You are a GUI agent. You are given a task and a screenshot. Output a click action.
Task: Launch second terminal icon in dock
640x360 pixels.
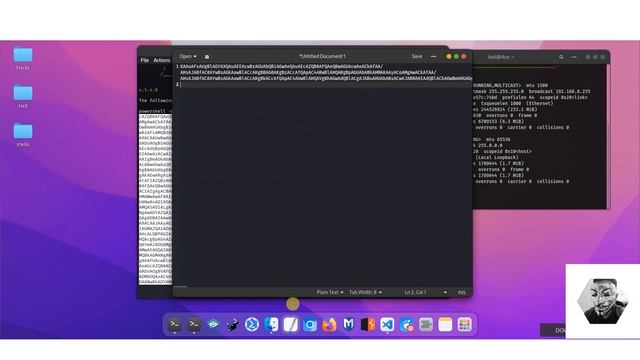[x=193, y=324]
